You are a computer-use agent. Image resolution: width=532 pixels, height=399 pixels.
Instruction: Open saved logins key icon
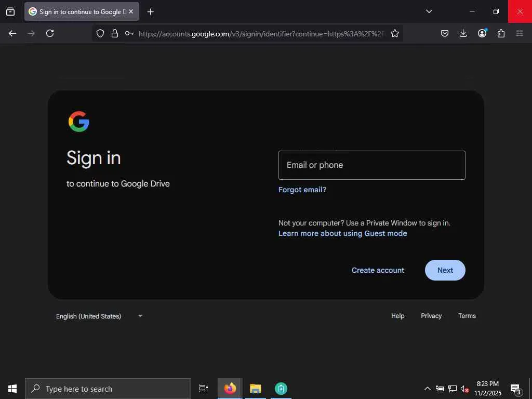coord(129,33)
